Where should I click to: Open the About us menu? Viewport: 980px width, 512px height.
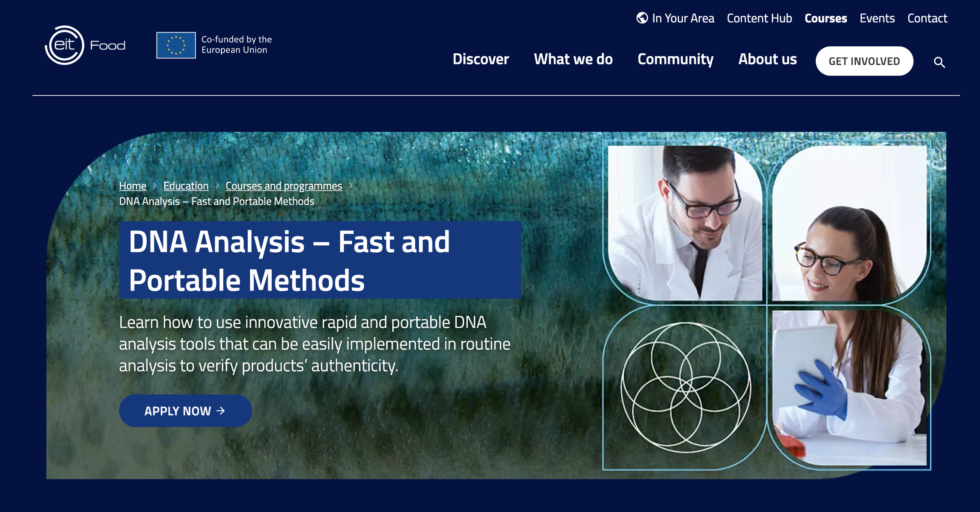[768, 59]
